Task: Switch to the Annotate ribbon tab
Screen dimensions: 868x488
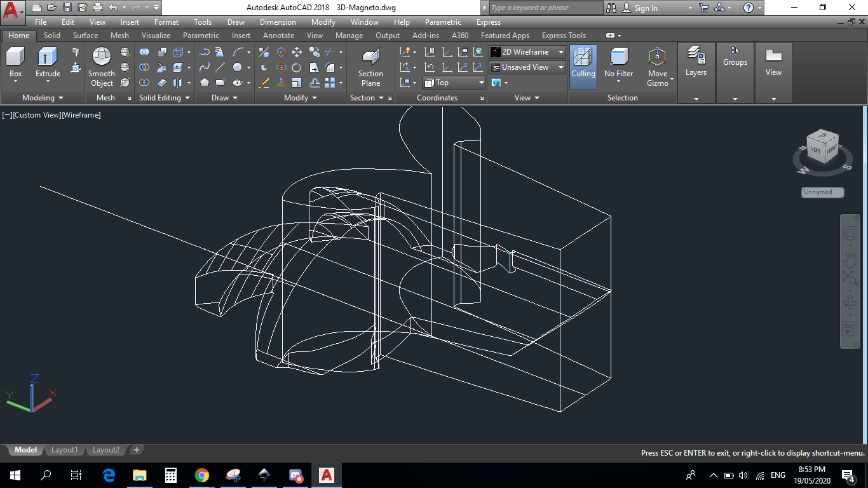Action: tap(278, 36)
